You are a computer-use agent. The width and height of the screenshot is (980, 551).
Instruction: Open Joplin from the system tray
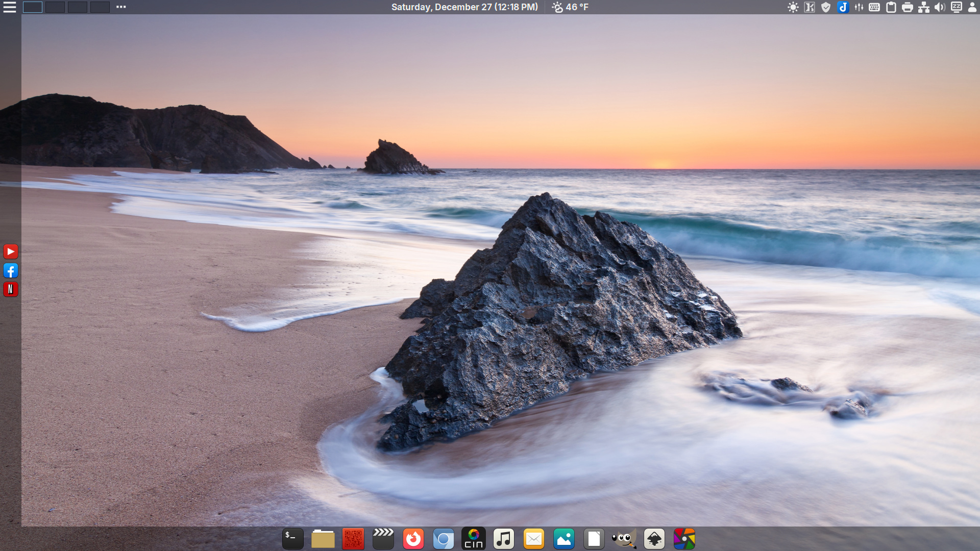coord(842,7)
